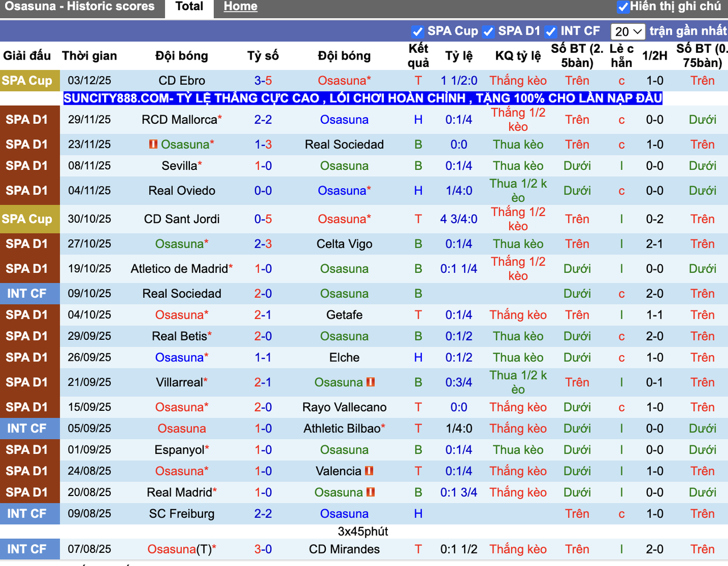The width and height of the screenshot is (728, 566).
Task: Open Villarreal team link
Action: tap(180, 382)
